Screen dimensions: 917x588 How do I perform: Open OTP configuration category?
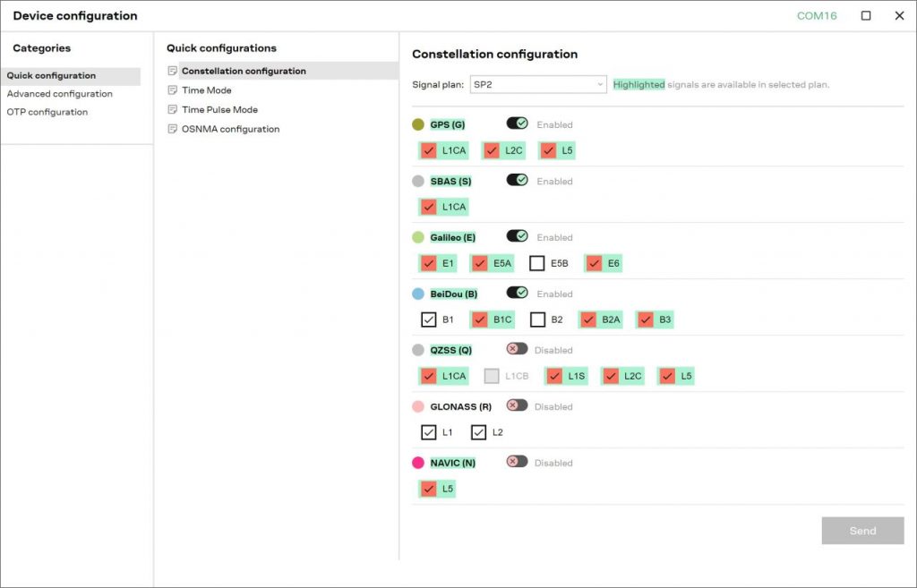coord(47,113)
